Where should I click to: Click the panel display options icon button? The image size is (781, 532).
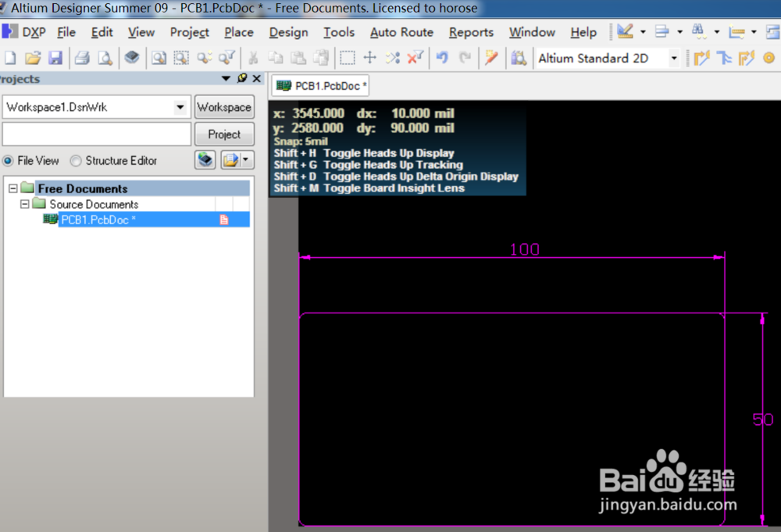click(205, 160)
